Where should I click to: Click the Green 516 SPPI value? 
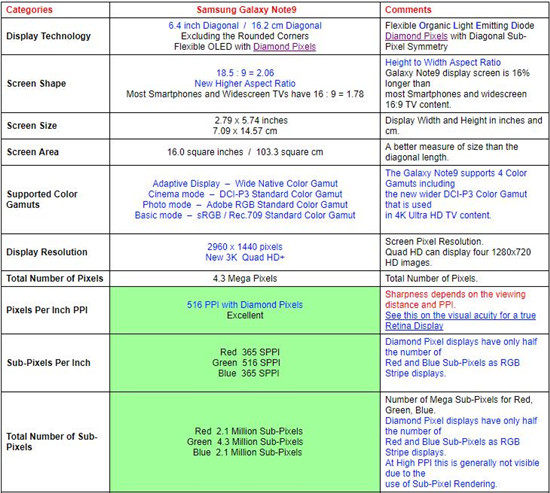coord(246,362)
